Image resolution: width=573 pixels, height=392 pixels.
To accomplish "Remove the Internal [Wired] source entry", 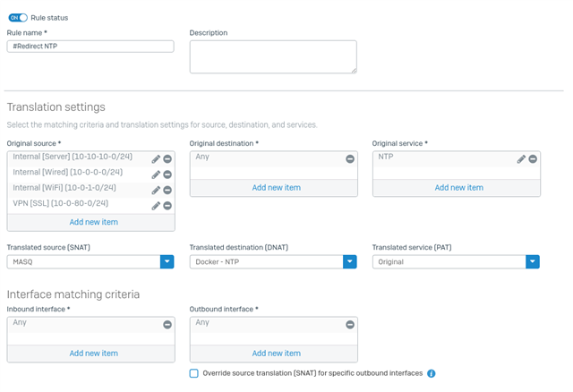I will pos(167,175).
